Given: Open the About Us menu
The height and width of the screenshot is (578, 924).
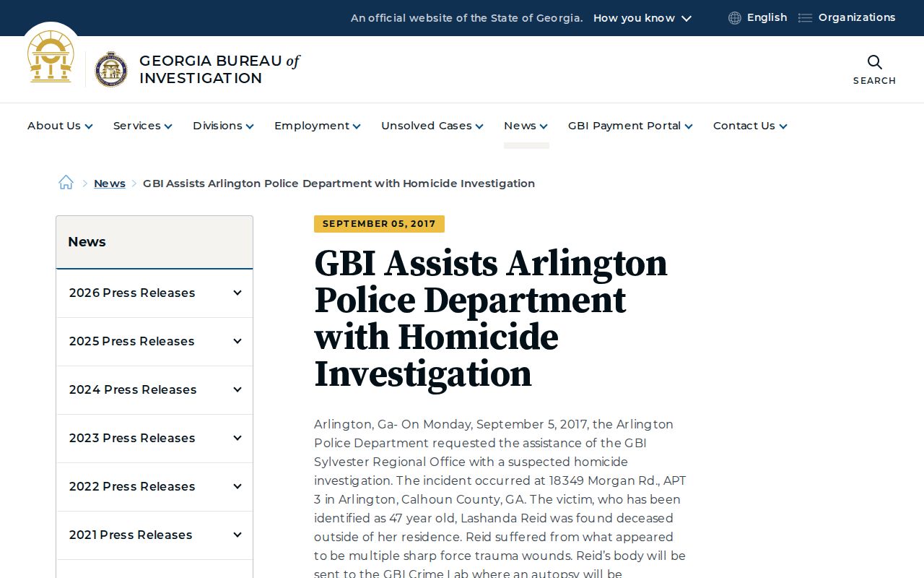Looking at the screenshot, I should [60, 126].
